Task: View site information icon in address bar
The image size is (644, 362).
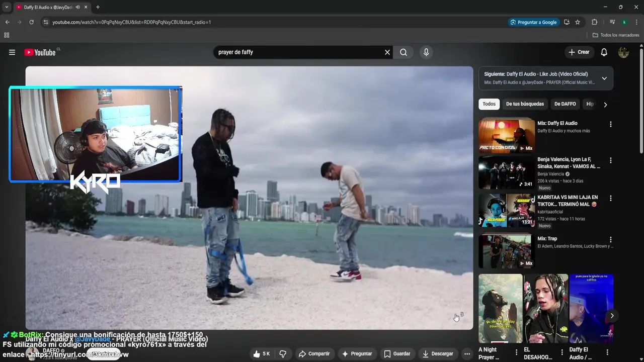Action: (x=46, y=22)
